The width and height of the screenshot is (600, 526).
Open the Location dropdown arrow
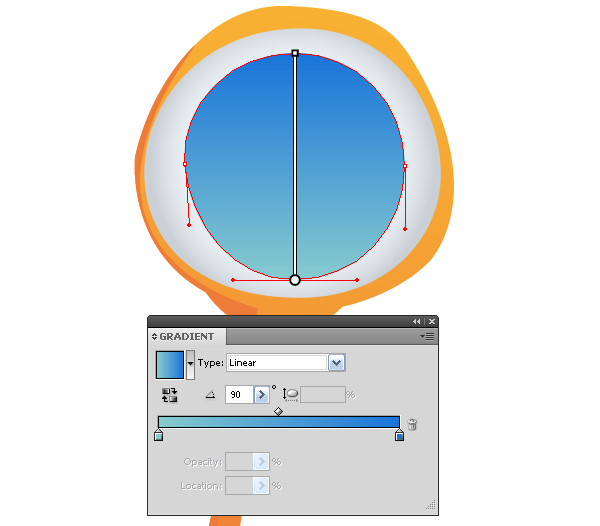tap(261, 485)
